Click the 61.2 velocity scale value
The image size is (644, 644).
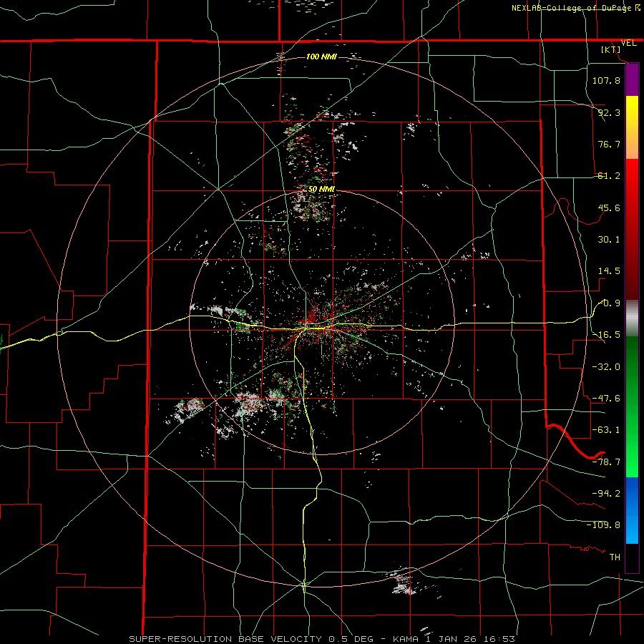609,176
